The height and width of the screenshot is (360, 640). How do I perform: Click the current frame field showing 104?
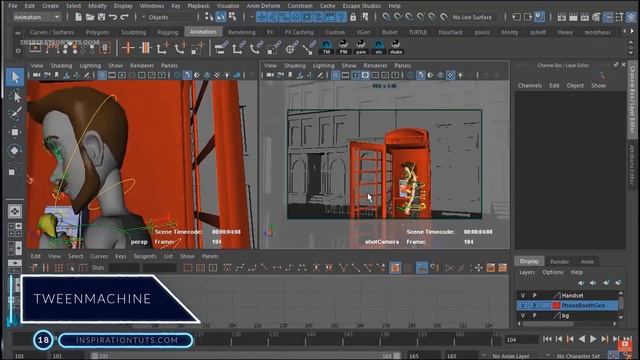pyautogui.click(x=522, y=339)
